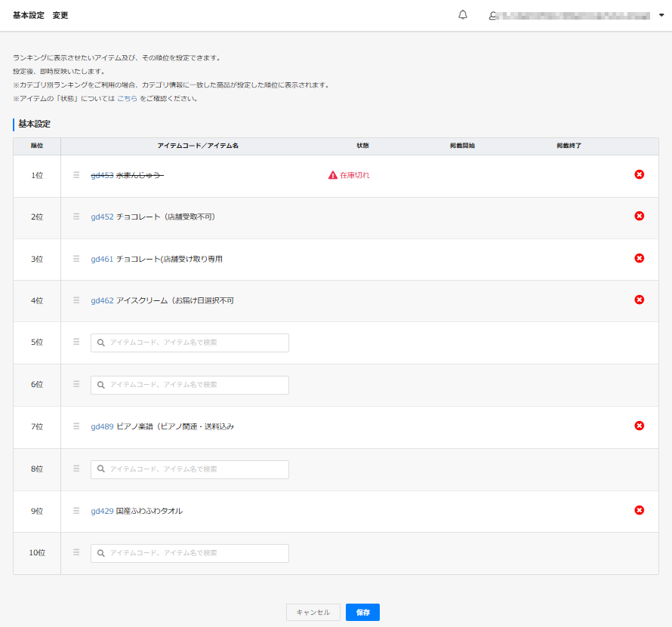
Task: Click the 10位 row drag handle
Action: point(76,552)
